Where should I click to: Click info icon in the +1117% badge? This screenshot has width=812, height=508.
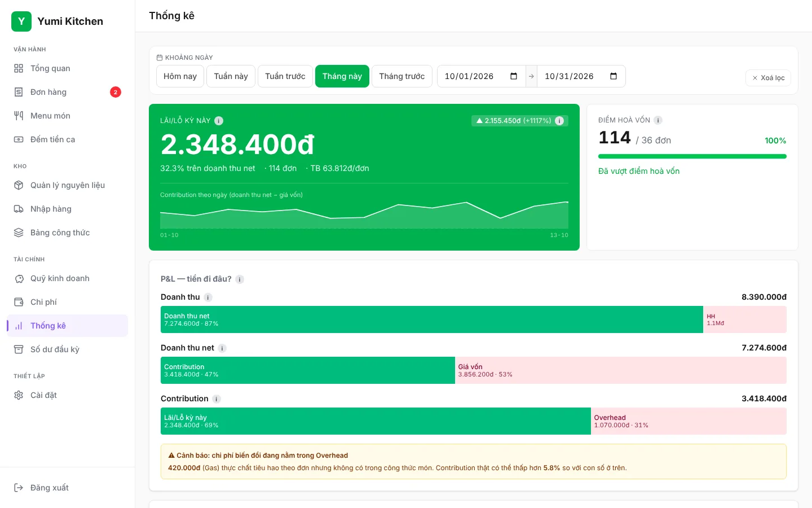(559, 121)
